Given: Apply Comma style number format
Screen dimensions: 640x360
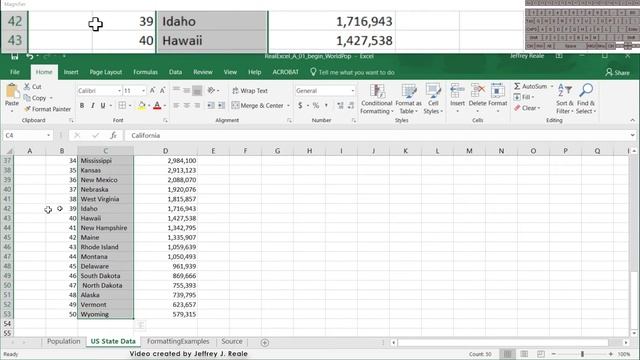Looking at the screenshot, I should pyautogui.click(x=326, y=106).
